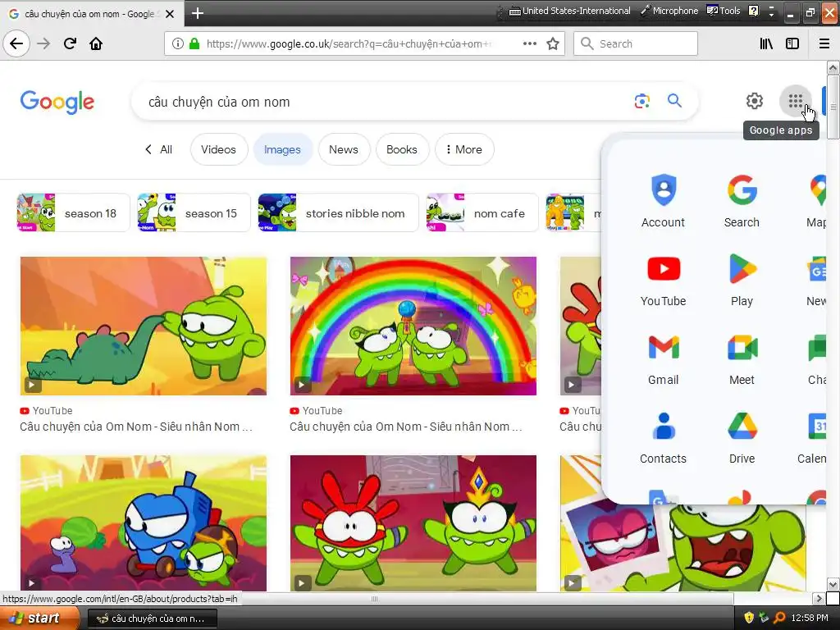Image resolution: width=840 pixels, height=630 pixels.
Task: Open Contacts from apps panel
Action: coord(663,437)
